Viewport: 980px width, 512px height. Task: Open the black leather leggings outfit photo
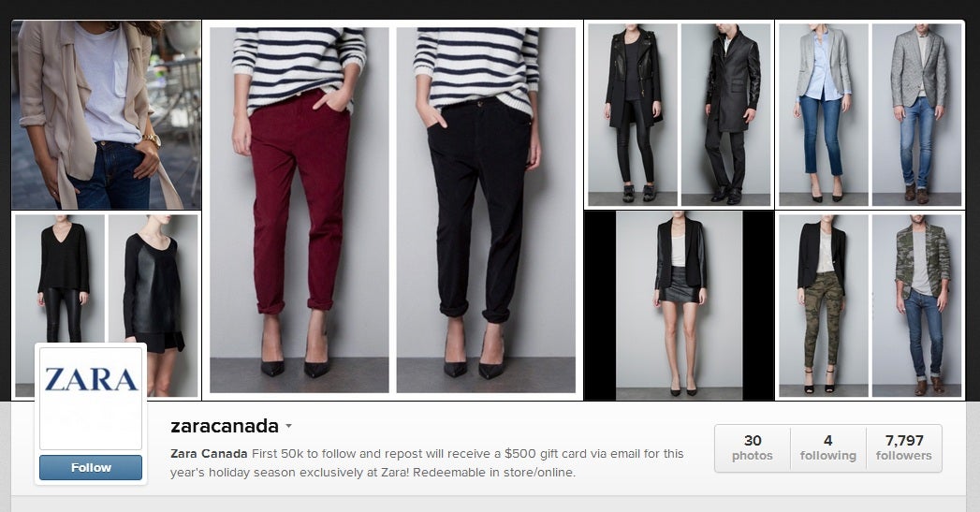(x=60, y=279)
